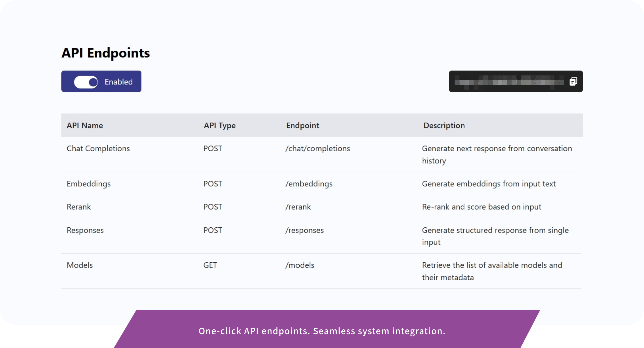Screen dimensions: 644x348
Task: Click the /rerank endpoint path
Action: click(298, 207)
